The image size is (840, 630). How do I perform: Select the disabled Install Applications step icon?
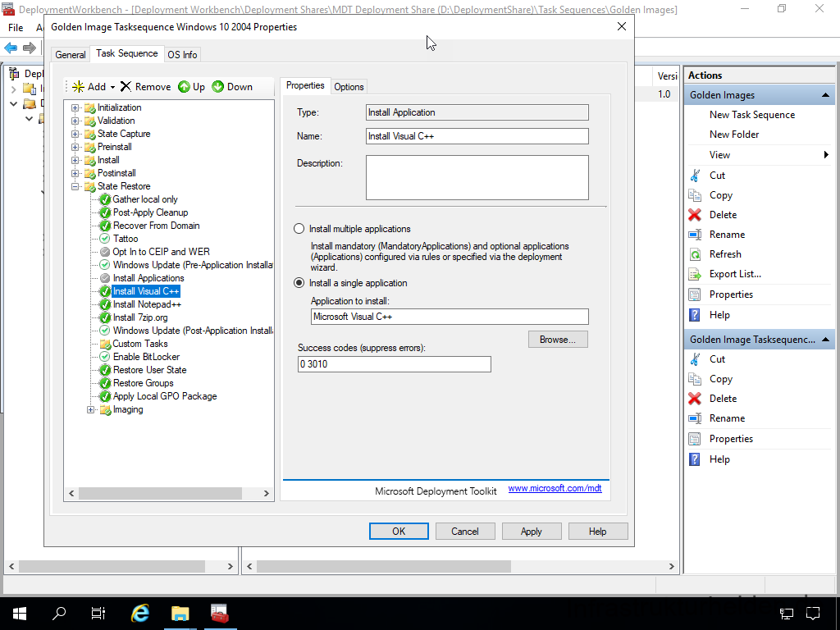click(x=105, y=278)
